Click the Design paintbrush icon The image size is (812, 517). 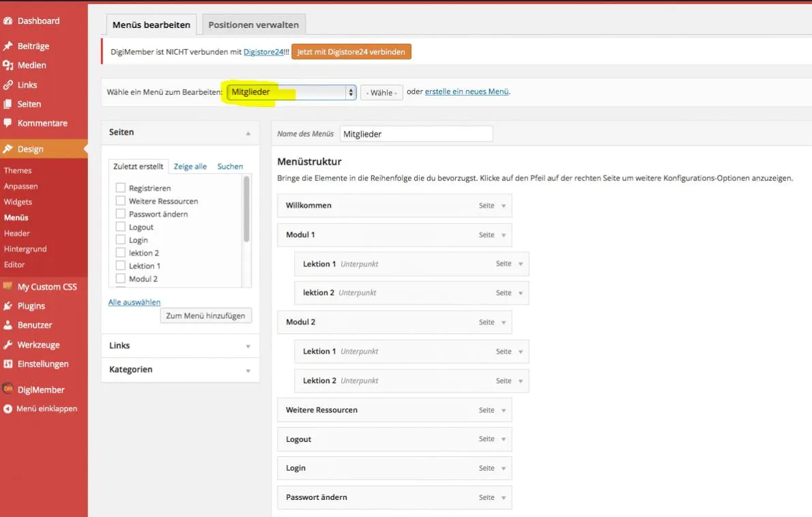point(8,150)
